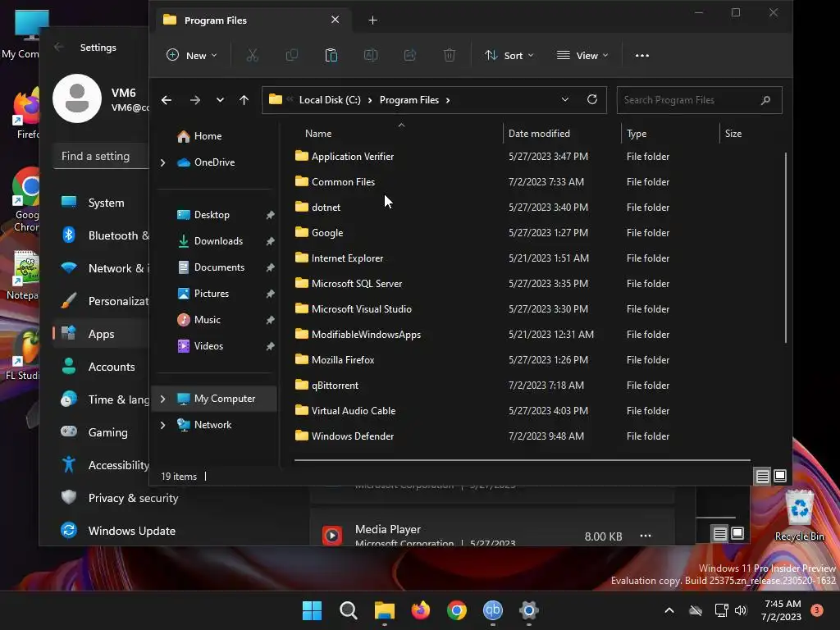Open recent locations dropdown arrow
The height and width of the screenshot is (630, 840).
point(220,100)
